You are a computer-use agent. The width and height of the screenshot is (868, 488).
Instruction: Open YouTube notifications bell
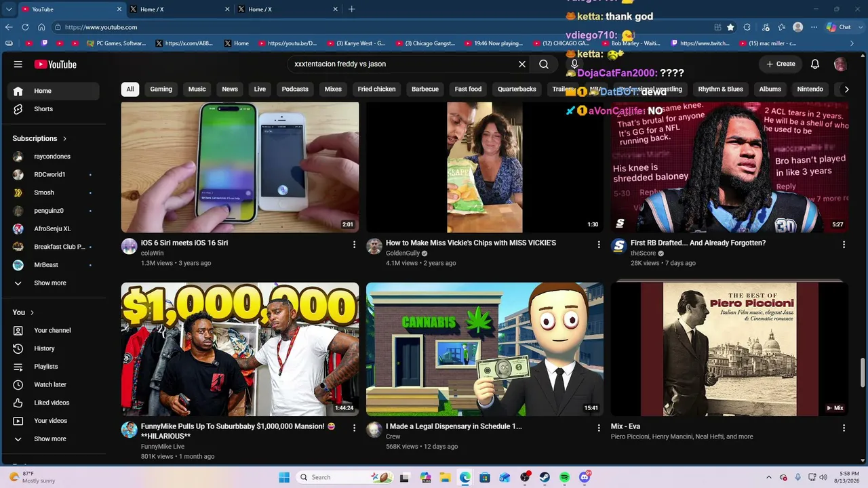(x=815, y=64)
